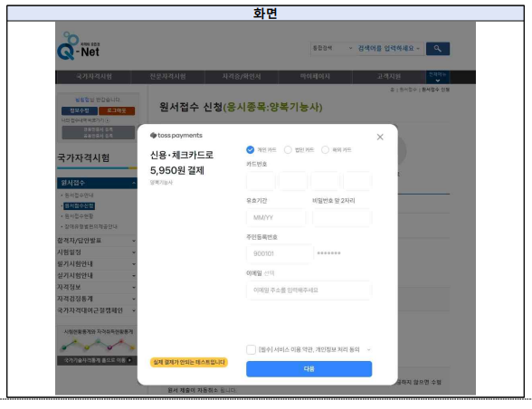Open 마이페이지 top menu
This screenshot has height=409, width=532.
coord(315,77)
